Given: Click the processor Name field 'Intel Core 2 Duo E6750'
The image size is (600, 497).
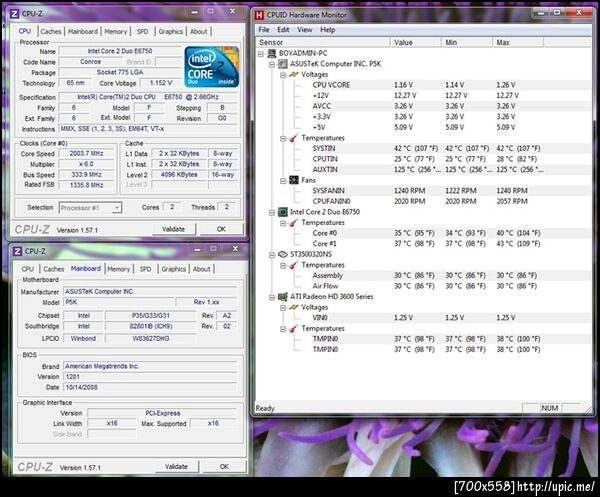Looking at the screenshot, I should pos(120,51).
